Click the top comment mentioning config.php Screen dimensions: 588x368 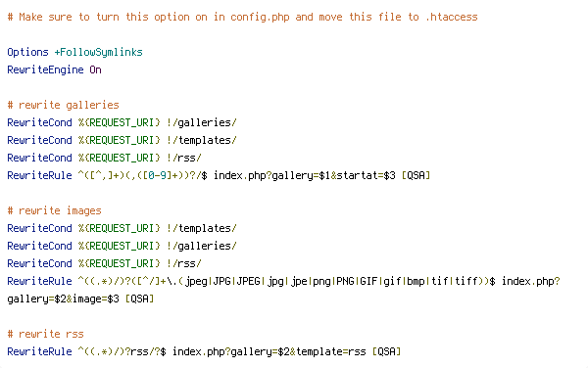[x=242, y=18]
